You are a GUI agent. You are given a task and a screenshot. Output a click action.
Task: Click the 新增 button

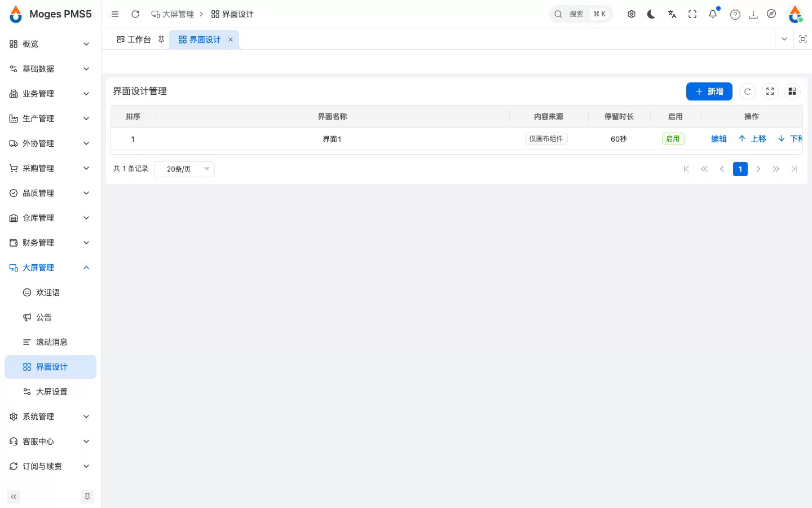(709, 91)
